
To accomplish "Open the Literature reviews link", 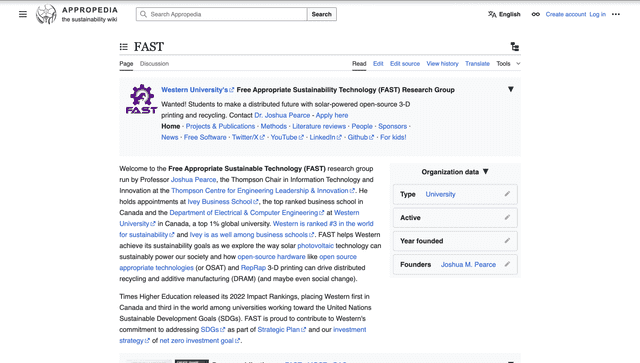I will 319,127.
